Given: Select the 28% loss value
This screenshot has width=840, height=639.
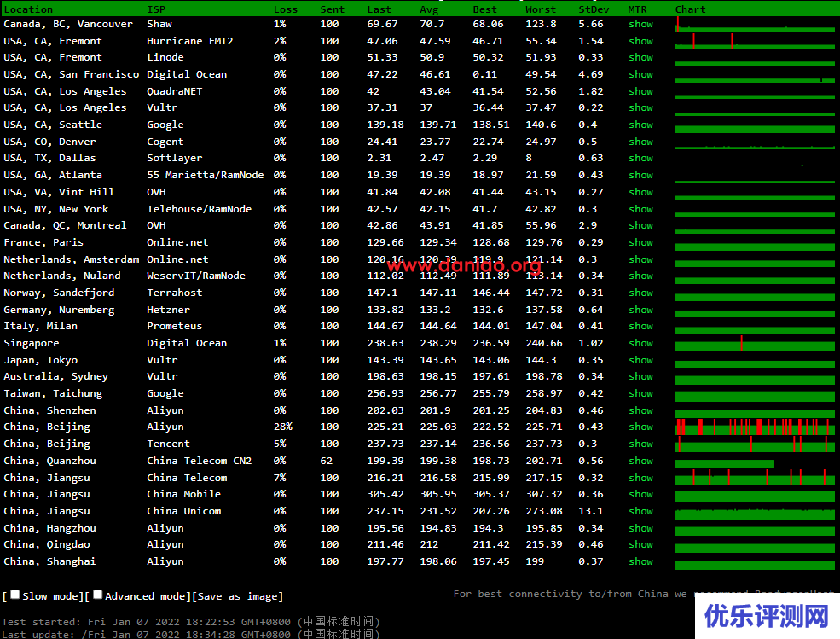Looking at the screenshot, I should point(283,427).
